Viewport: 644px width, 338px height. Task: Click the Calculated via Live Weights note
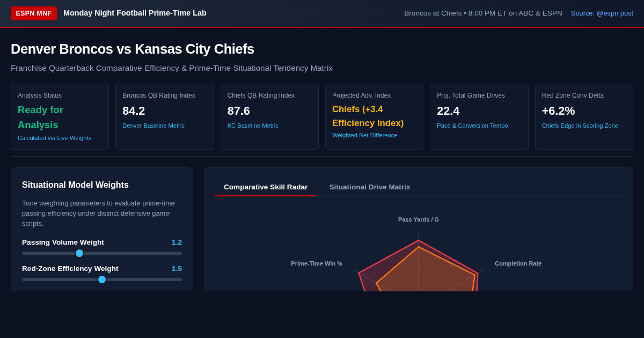click(x=55, y=138)
